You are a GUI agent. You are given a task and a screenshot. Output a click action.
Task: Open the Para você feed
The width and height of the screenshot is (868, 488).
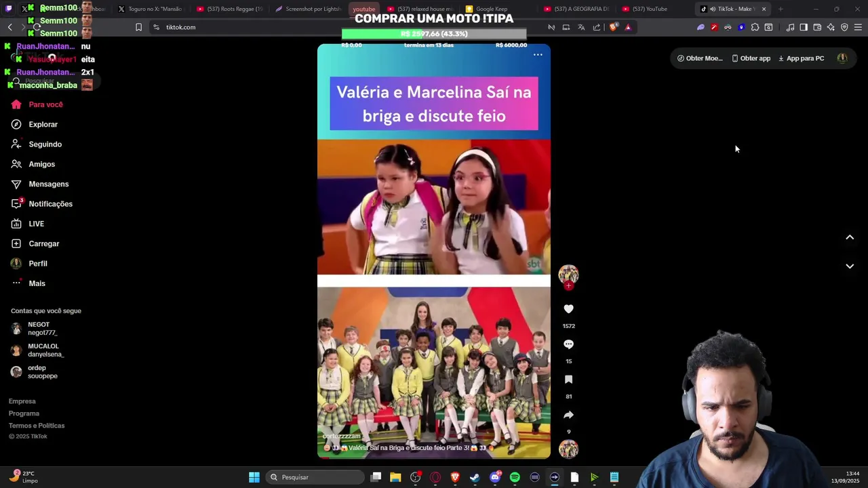[37, 104]
